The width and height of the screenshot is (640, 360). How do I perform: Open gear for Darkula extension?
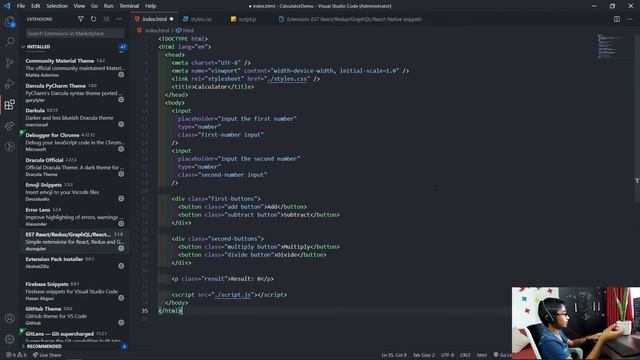pos(121,124)
